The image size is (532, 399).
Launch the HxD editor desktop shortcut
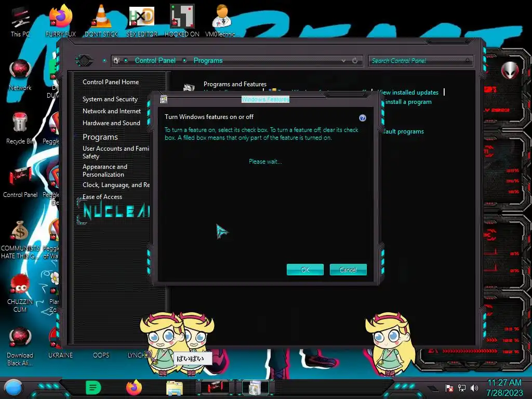point(142,21)
